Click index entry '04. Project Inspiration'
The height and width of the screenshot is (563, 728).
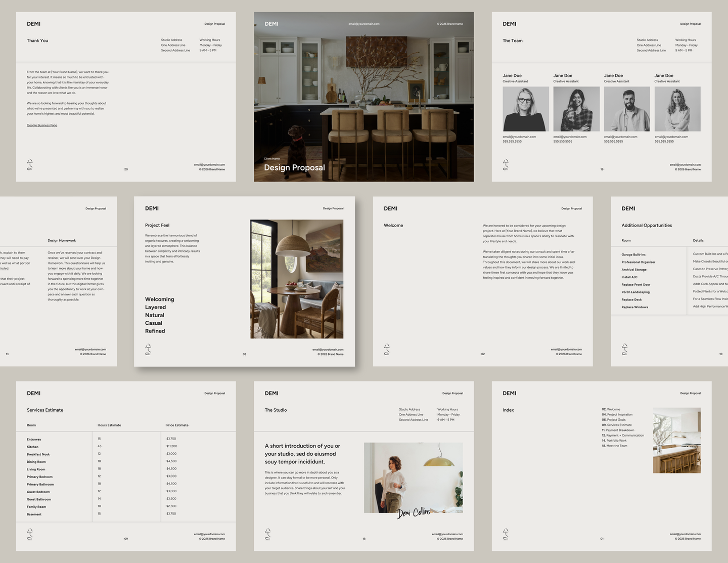coord(617,414)
